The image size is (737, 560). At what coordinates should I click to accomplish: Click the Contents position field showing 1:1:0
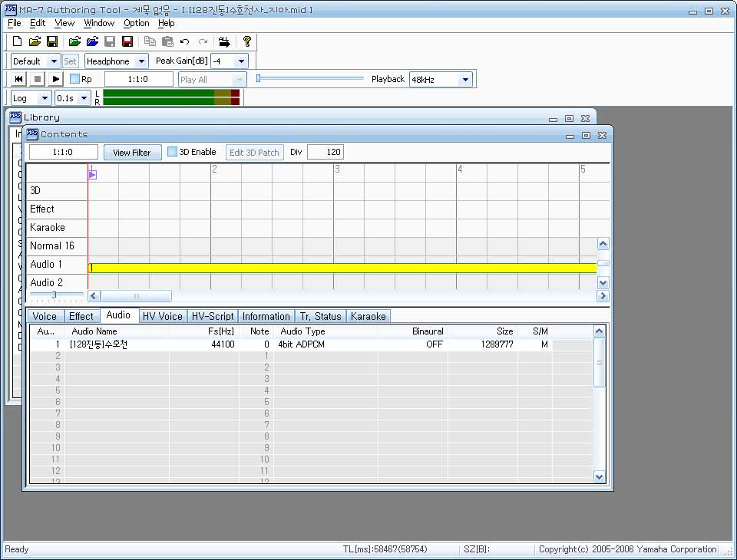click(64, 152)
